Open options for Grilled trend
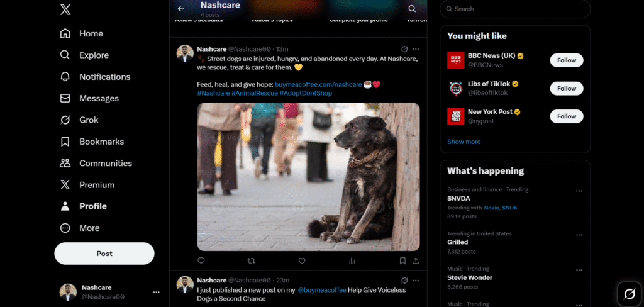644x307 pixels. (x=579, y=235)
